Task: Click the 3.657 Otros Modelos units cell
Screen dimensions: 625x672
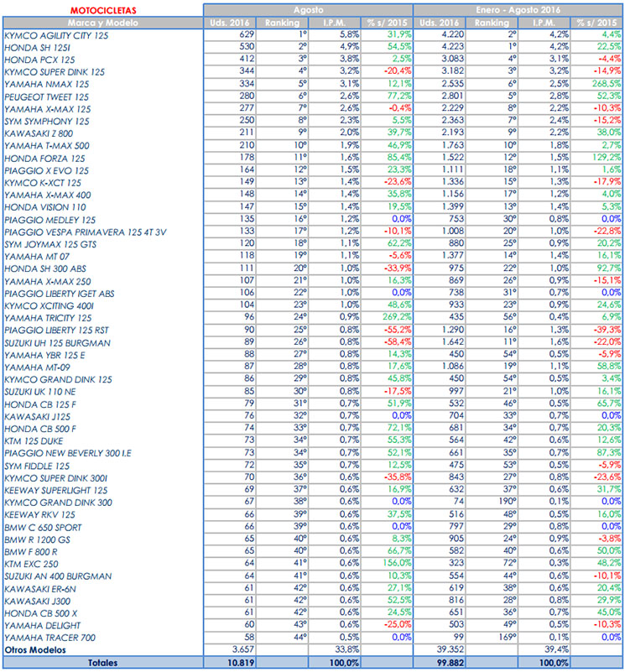Action: coord(243,649)
